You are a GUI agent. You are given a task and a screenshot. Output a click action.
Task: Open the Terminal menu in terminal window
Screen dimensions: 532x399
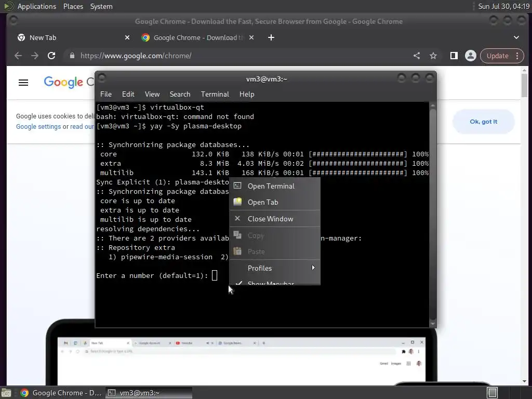click(215, 95)
